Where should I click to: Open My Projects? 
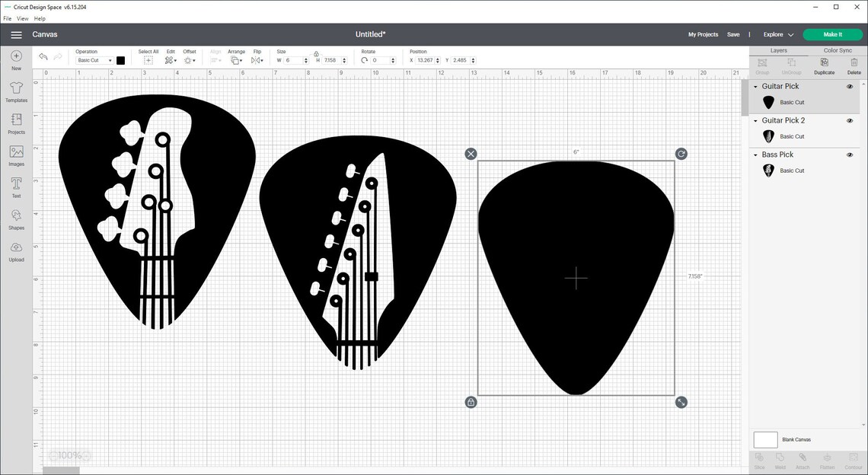[x=703, y=34]
